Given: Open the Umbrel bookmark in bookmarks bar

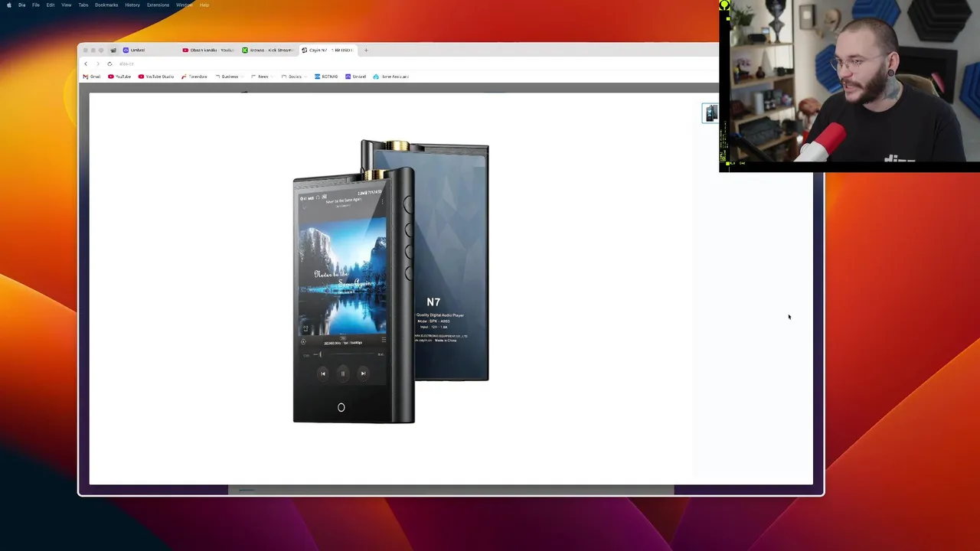Looking at the screenshot, I should click(x=355, y=77).
